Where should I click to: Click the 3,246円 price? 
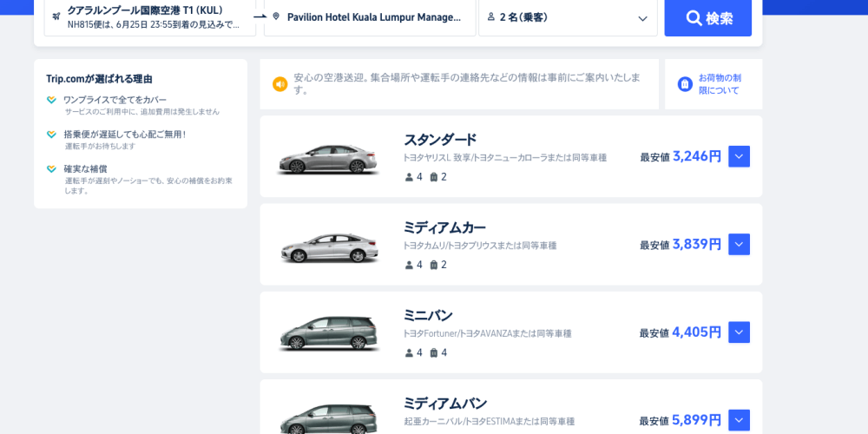697,156
